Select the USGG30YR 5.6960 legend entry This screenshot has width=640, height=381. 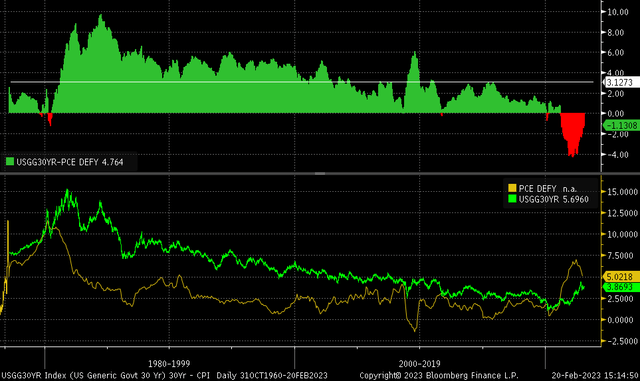coord(553,199)
